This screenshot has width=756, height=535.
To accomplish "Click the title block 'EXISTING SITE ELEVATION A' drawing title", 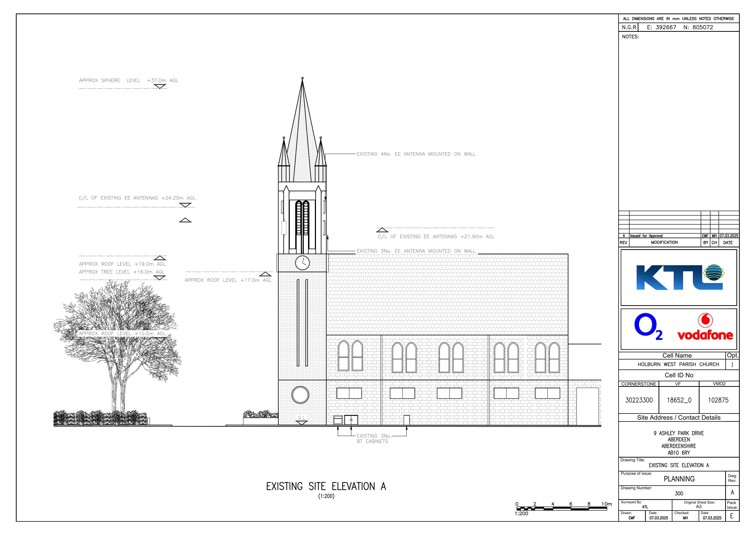I will pos(679,466).
